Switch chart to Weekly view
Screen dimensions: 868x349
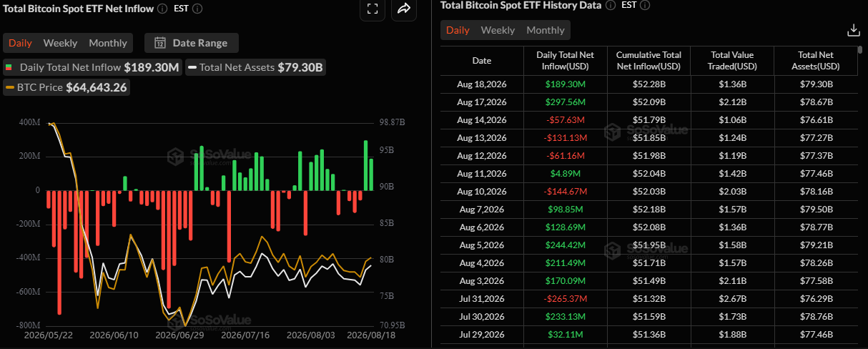[60, 43]
